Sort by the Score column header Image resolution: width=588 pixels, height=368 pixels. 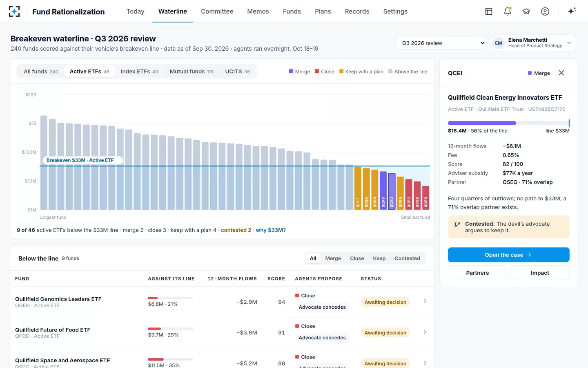pyautogui.click(x=276, y=279)
